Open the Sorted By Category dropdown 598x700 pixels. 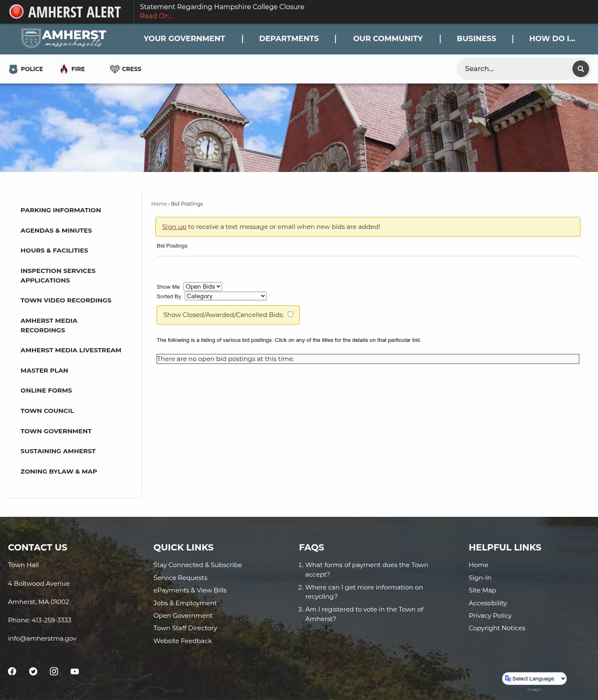pos(225,296)
